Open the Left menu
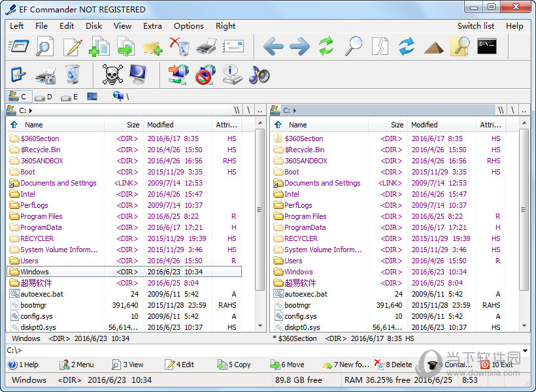The width and height of the screenshot is (536, 392). click(17, 26)
